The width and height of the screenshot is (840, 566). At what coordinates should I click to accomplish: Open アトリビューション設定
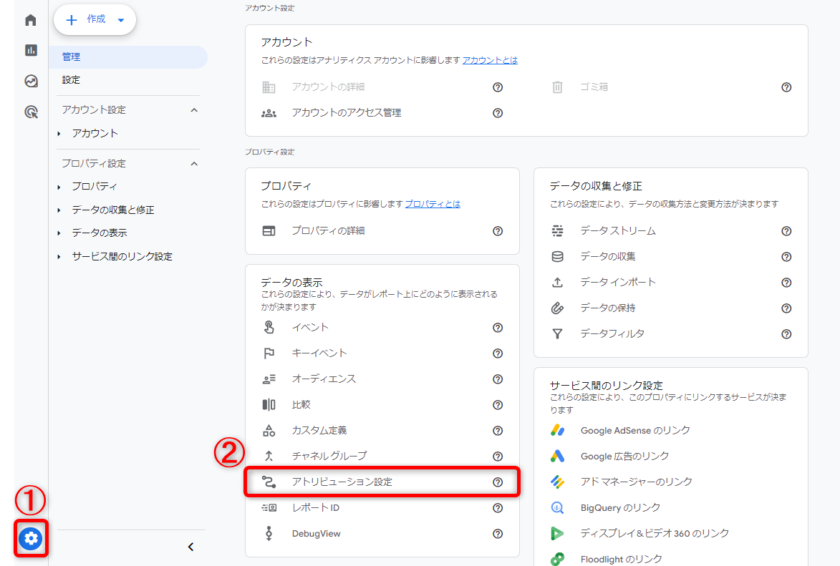click(x=342, y=482)
